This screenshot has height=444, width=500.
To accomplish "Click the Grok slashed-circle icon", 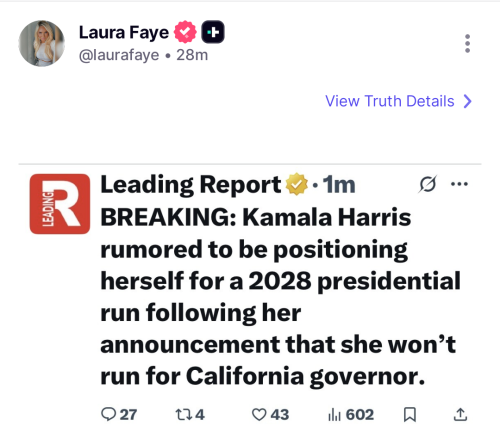I will tap(427, 184).
